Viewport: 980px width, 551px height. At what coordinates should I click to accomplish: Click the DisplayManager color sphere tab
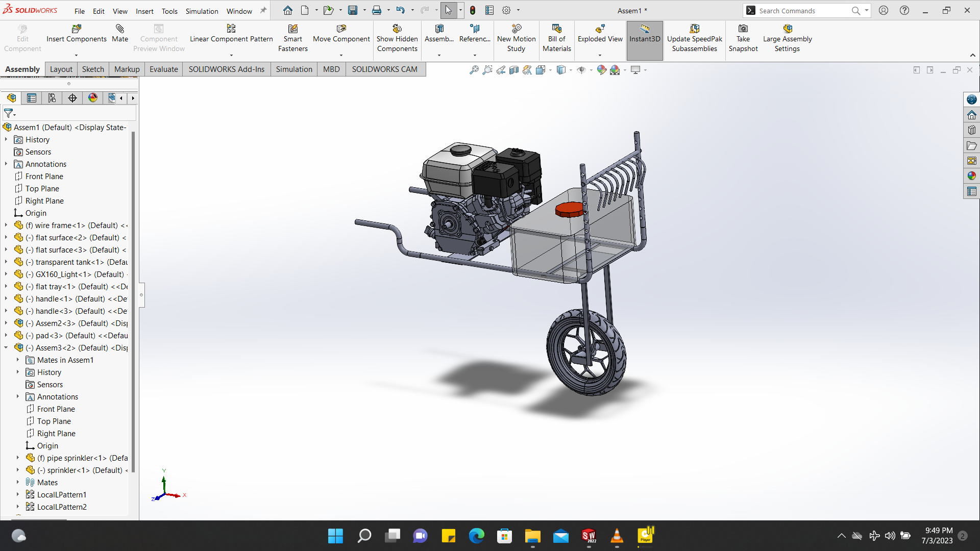tap(93, 98)
